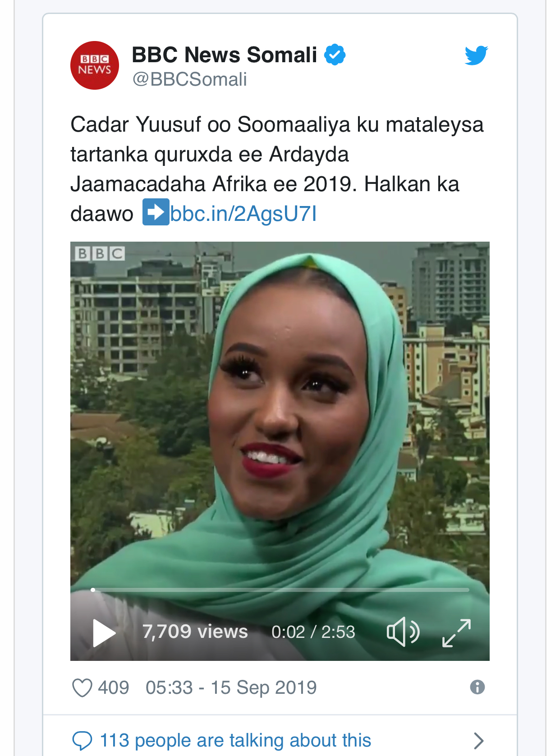This screenshot has width=560, height=756.
Task: Click the 05:33 - 15 Sep 2019 timestamp
Action: (x=231, y=688)
